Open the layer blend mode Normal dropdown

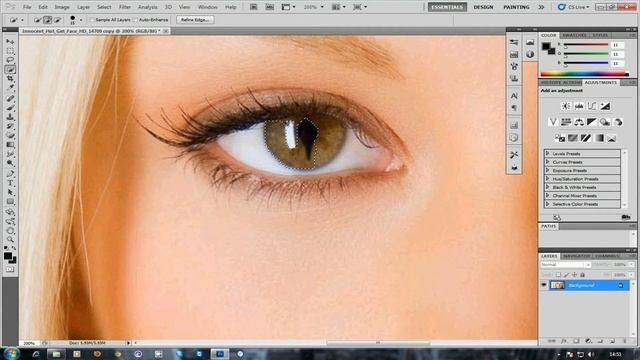tap(565, 264)
